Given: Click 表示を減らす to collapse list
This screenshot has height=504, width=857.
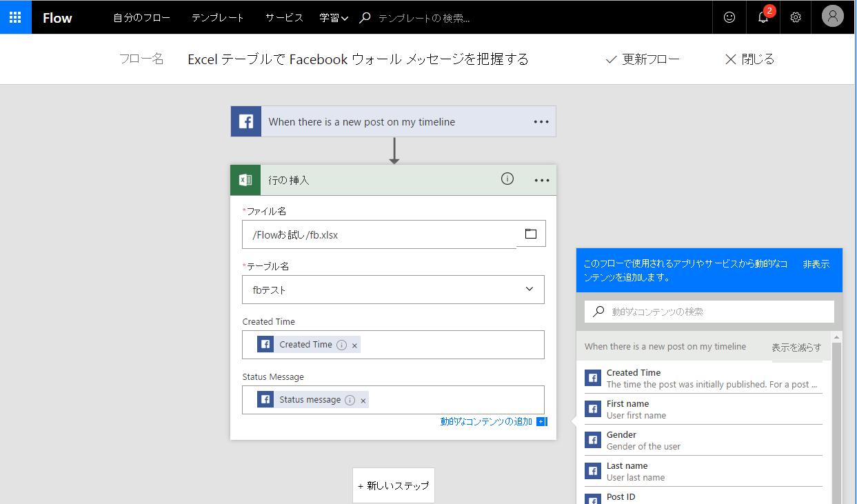Looking at the screenshot, I should (796, 347).
